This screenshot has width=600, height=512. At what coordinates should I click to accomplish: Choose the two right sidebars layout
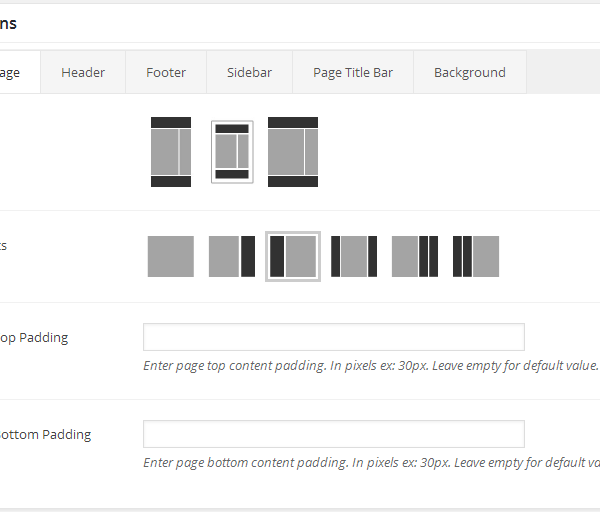coord(415,256)
